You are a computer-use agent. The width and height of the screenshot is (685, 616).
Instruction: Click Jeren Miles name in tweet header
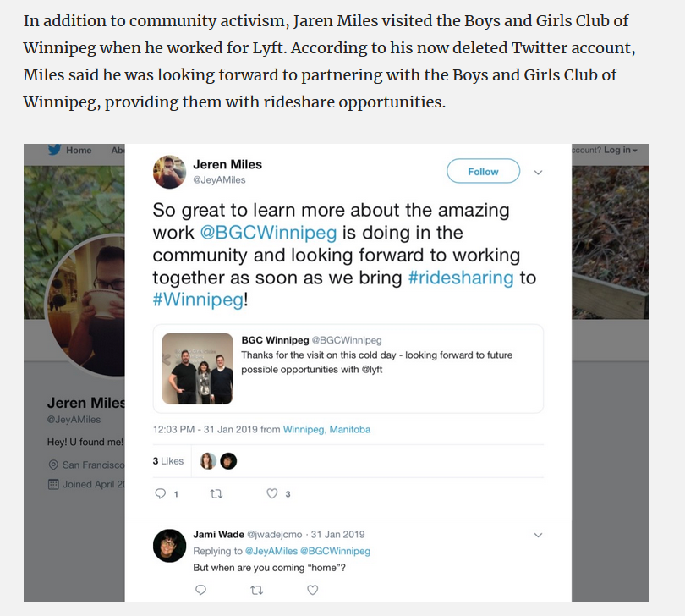point(227,164)
